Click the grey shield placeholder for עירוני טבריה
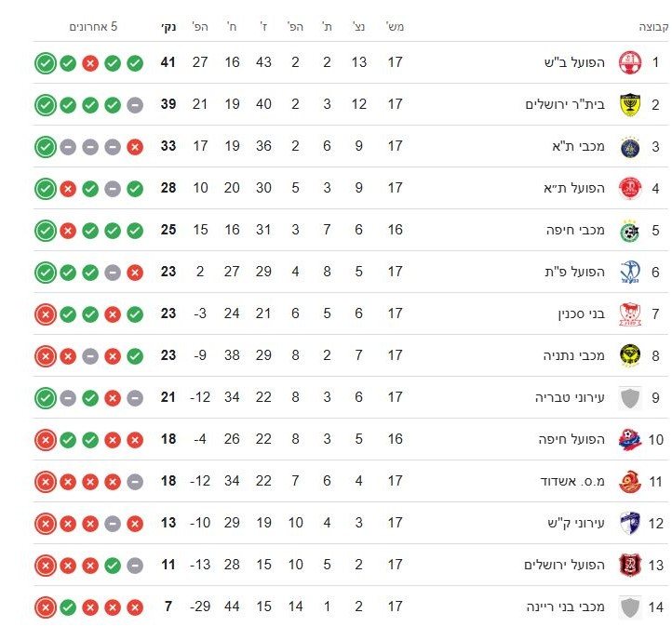Screen dimensions: 672x640 point(630,398)
